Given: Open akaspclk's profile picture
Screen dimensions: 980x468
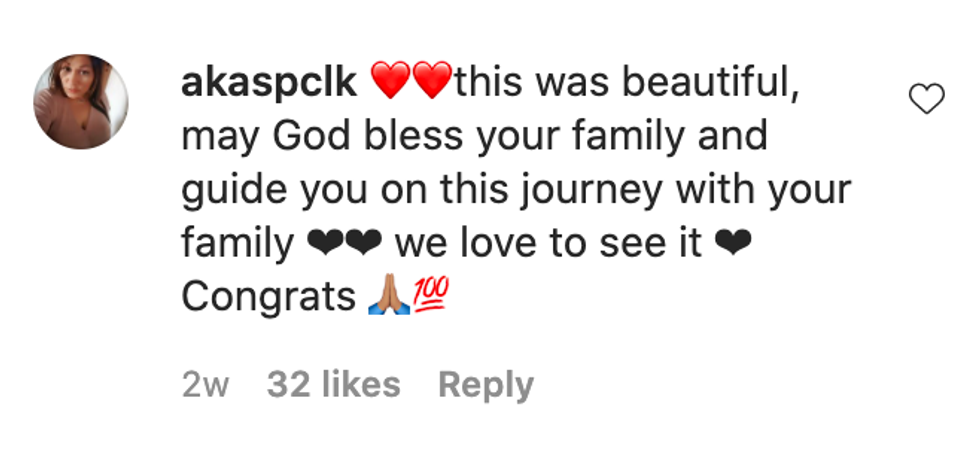Looking at the screenshot, I should click(x=81, y=102).
